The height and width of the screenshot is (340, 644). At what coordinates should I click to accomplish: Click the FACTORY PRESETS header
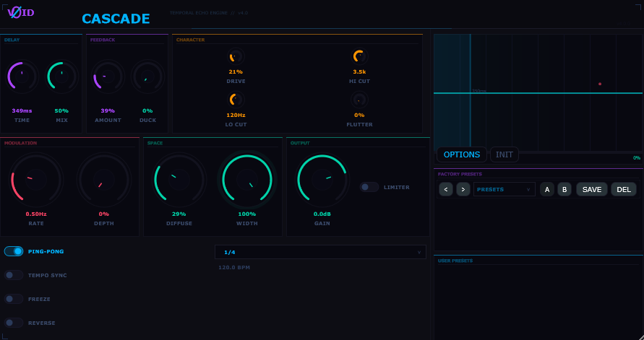pyautogui.click(x=460, y=174)
